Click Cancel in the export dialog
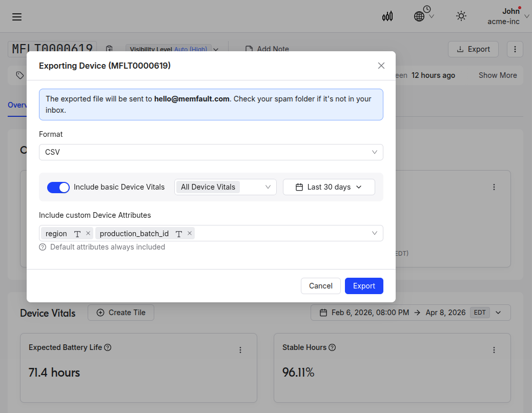 pos(320,286)
